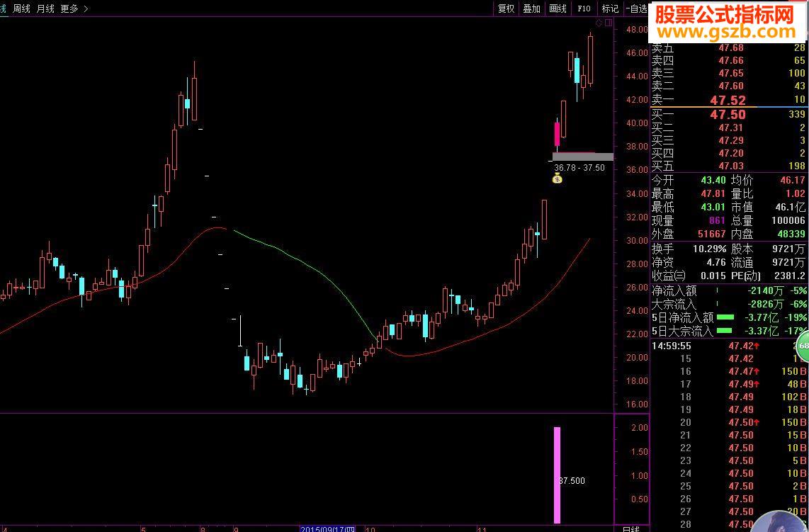The height and width of the screenshot is (532, 809).
Task: Click the 买五 price 47.03
Action: pyautogui.click(x=731, y=166)
